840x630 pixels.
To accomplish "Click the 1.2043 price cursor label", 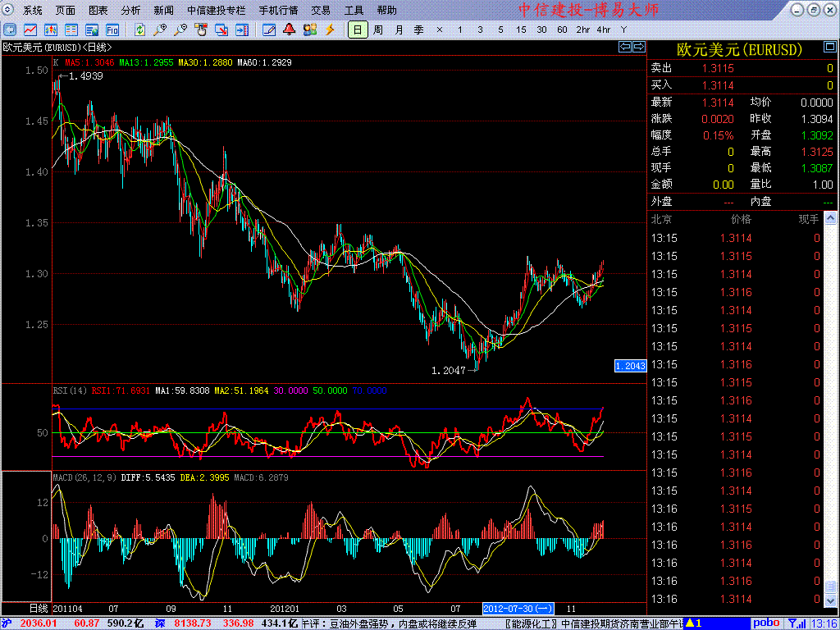I will pos(630,366).
